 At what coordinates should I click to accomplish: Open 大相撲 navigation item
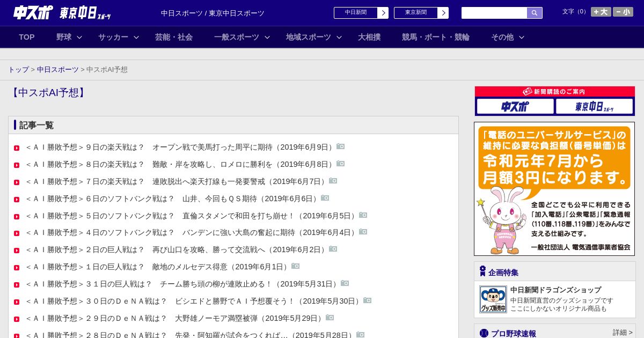(x=369, y=37)
